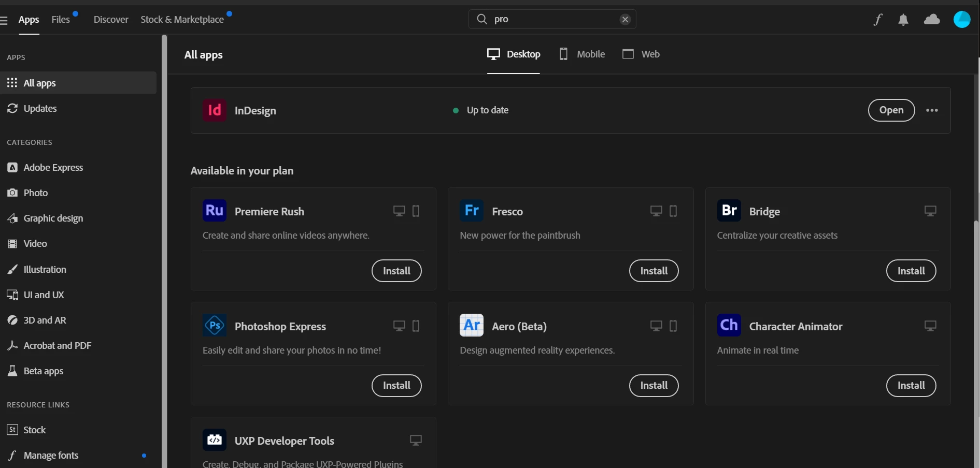Open InDesign more options ellipsis
This screenshot has height=468, width=980.
point(932,110)
